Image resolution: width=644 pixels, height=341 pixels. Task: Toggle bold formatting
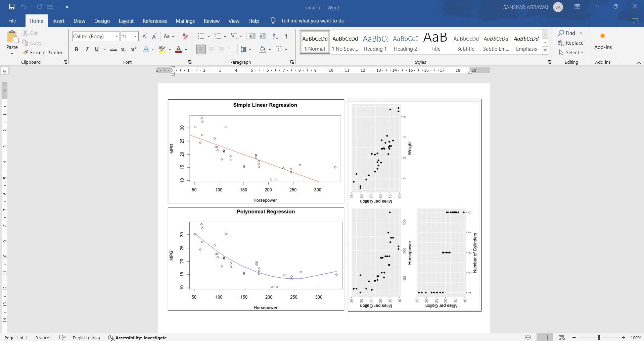(x=76, y=49)
